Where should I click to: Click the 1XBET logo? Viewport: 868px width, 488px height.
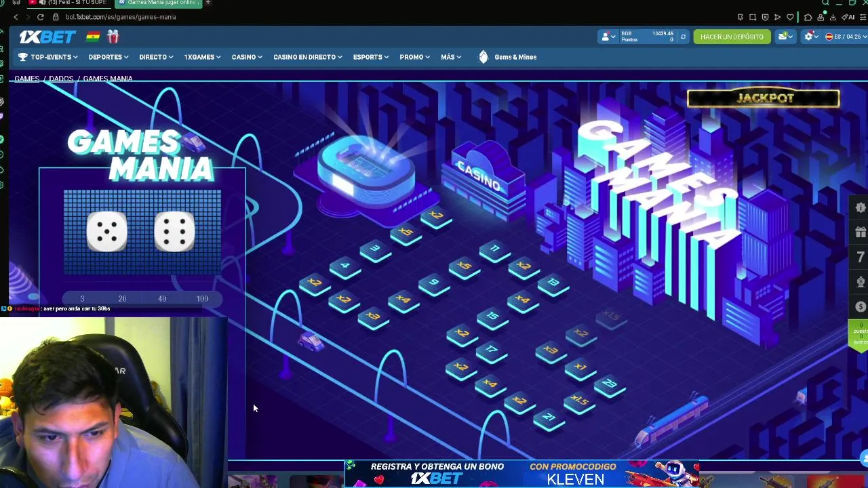pos(47,37)
